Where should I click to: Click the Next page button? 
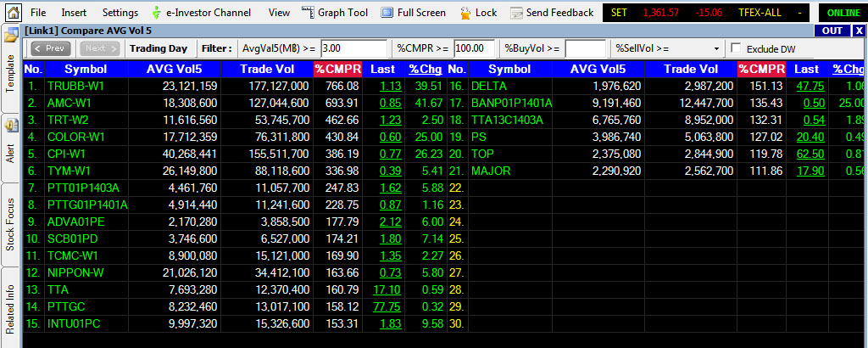(x=100, y=48)
